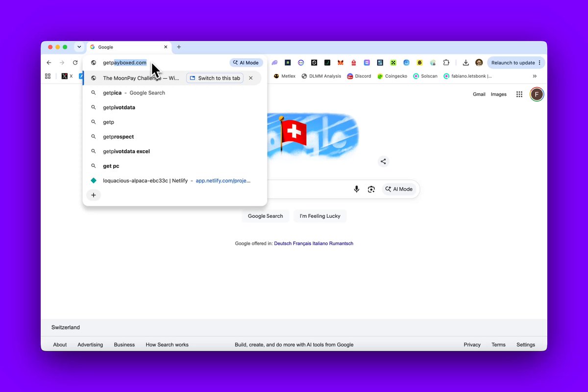
Task: Select the getpica Google Search suggestion
Action: coord(175,92)
